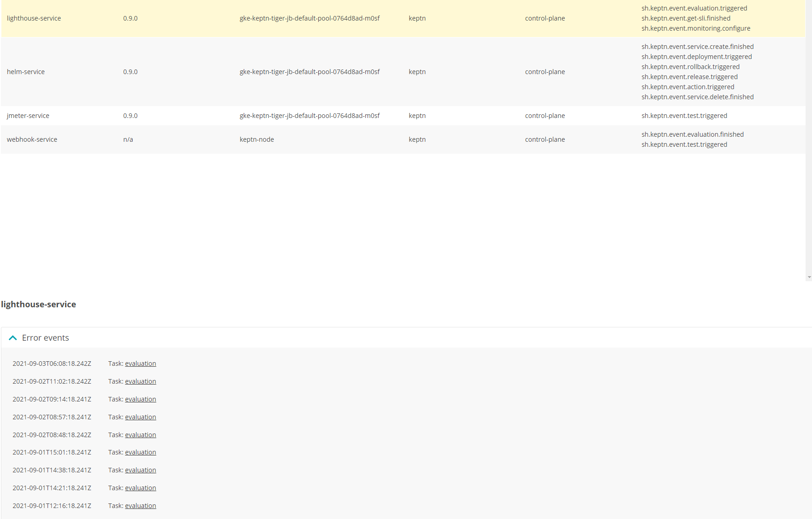
Task: Open evaluation for the 14:21 error event
Action: (140, 487)
